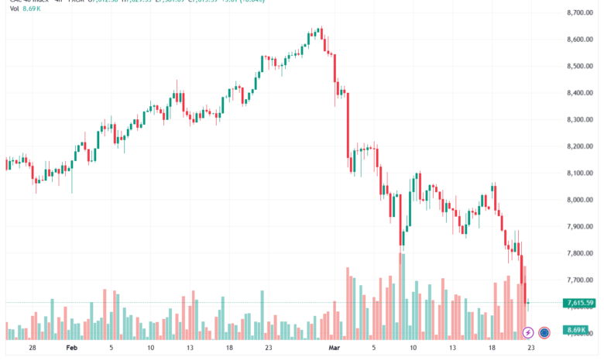
Task: Click the 8.69K volume value in legend
Action: [x=31, y=9]
